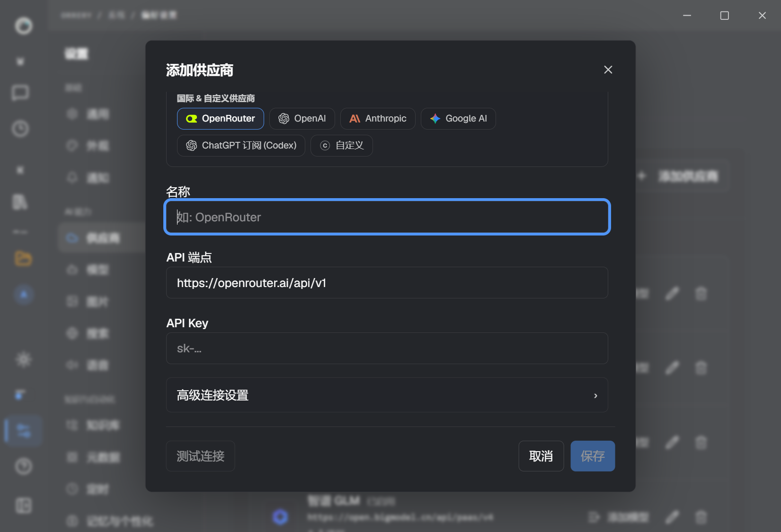Click the API 端点 URL field
781x532 pixels.
[387, 283]
